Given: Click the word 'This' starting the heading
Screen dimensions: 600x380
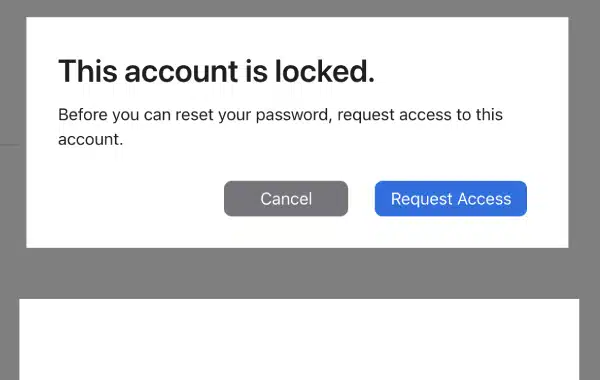Looking at the screenshot, I should (88, 71).
